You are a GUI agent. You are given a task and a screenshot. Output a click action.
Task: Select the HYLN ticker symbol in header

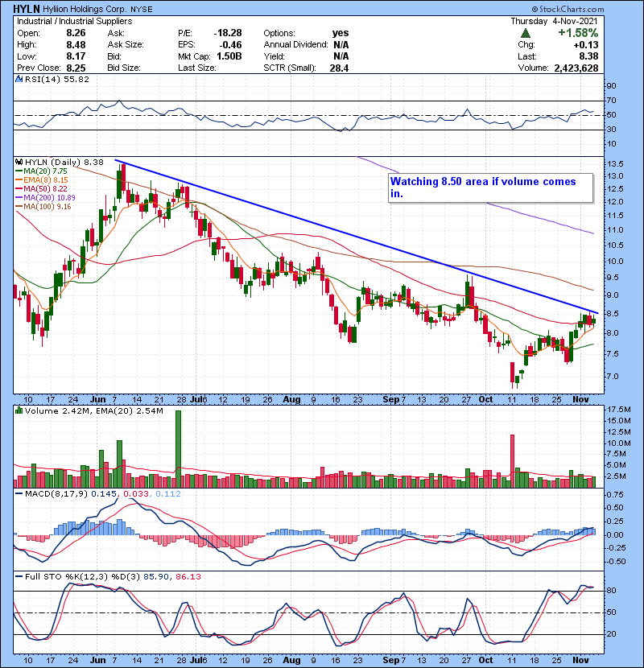click(27, 9)
